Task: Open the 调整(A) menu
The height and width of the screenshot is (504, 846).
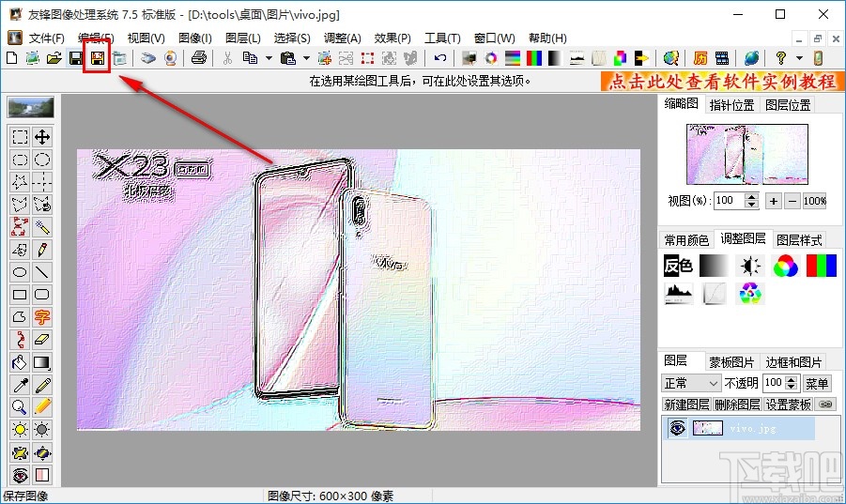Action: 342,38
